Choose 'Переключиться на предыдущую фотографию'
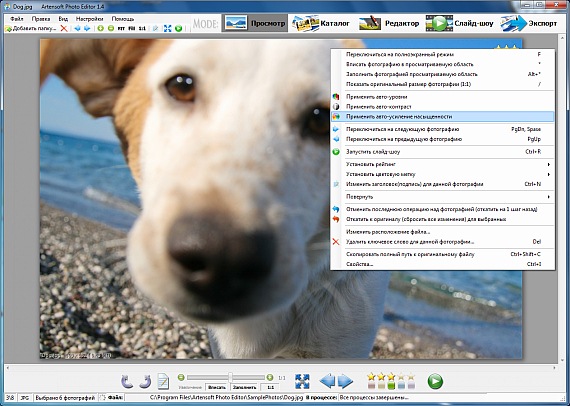 (x=442, y=139)
